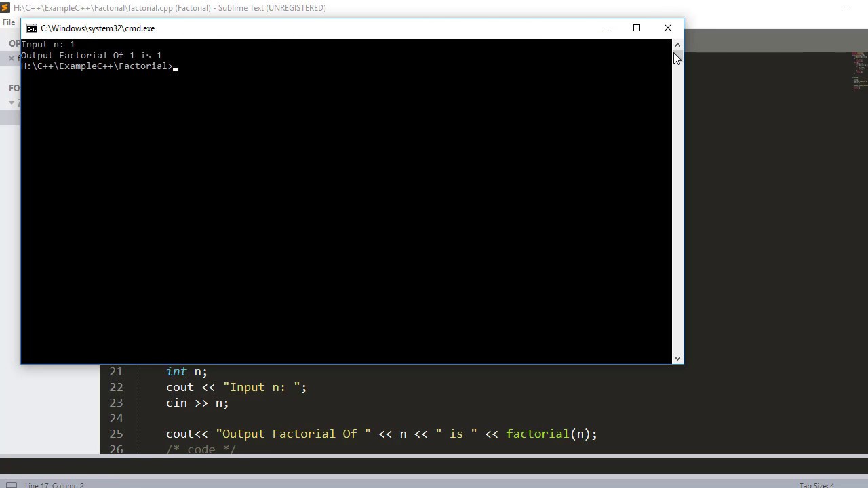
Task: Click line number 25 in gutter
Action: tap(116, 434)
